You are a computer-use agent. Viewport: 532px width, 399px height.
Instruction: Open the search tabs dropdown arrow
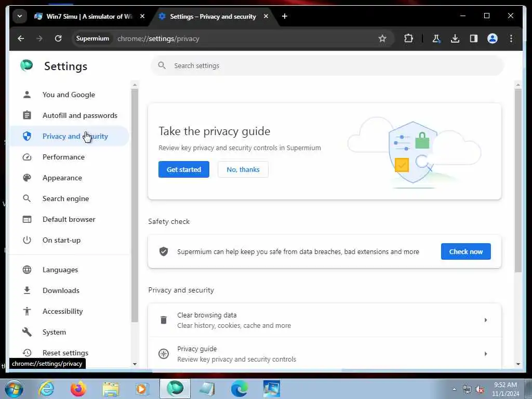click(x=20, y=16)
